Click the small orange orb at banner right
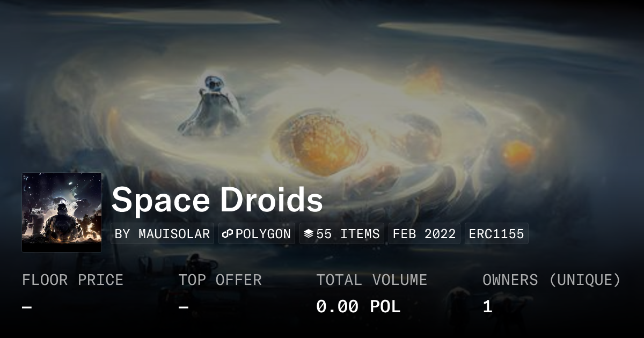Image resolution: width=644 pixels, height=338 pixels. tap(518, 153)
